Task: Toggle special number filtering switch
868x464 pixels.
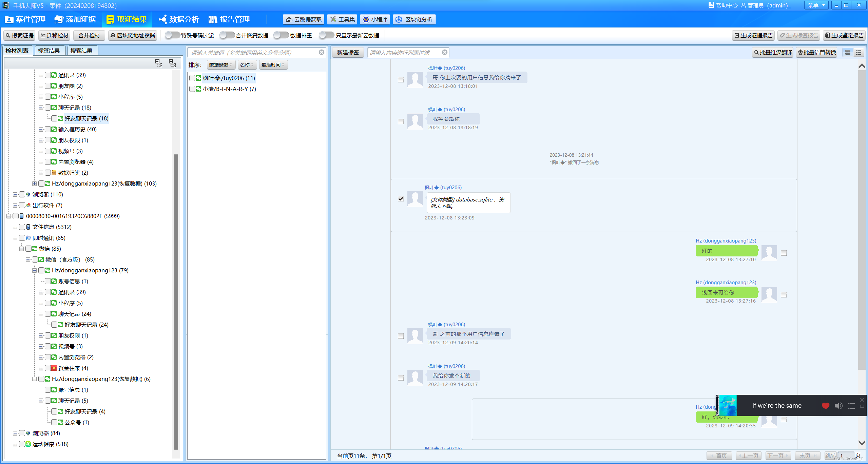Action: [172, 35]
